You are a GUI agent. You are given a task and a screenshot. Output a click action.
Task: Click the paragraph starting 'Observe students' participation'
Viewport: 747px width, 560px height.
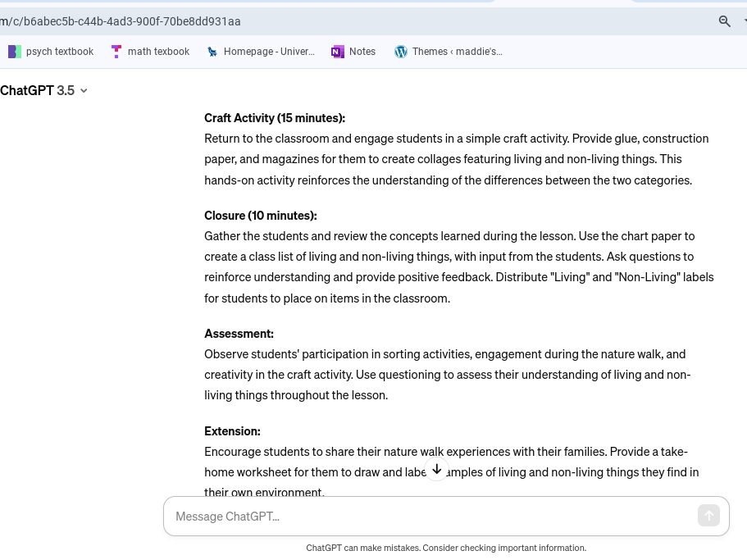coord(448,375)
